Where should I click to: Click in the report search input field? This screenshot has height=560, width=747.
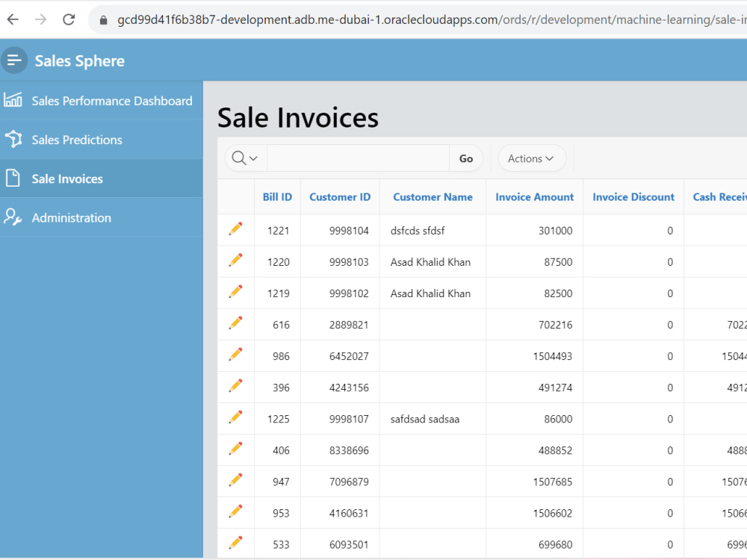tap(359, 158)
